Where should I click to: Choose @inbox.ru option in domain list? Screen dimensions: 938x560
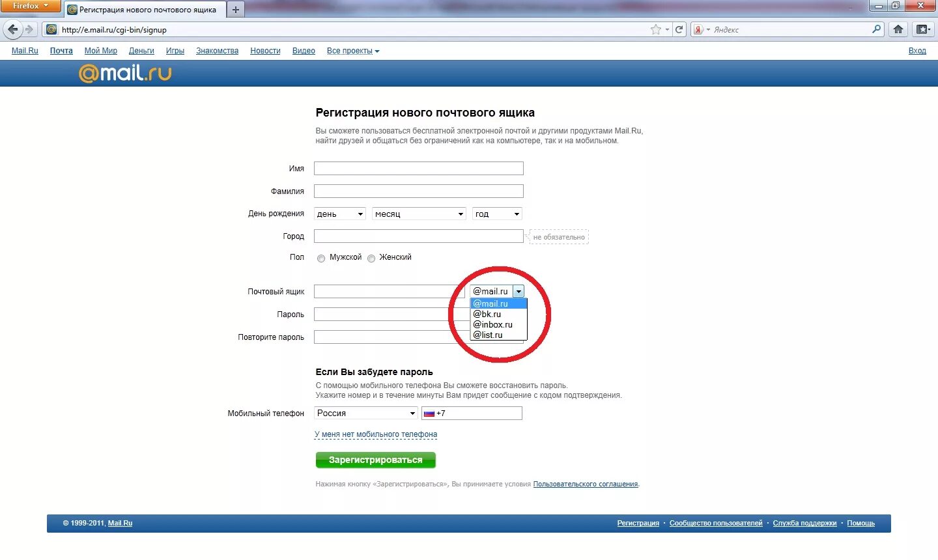pos(498,324)
